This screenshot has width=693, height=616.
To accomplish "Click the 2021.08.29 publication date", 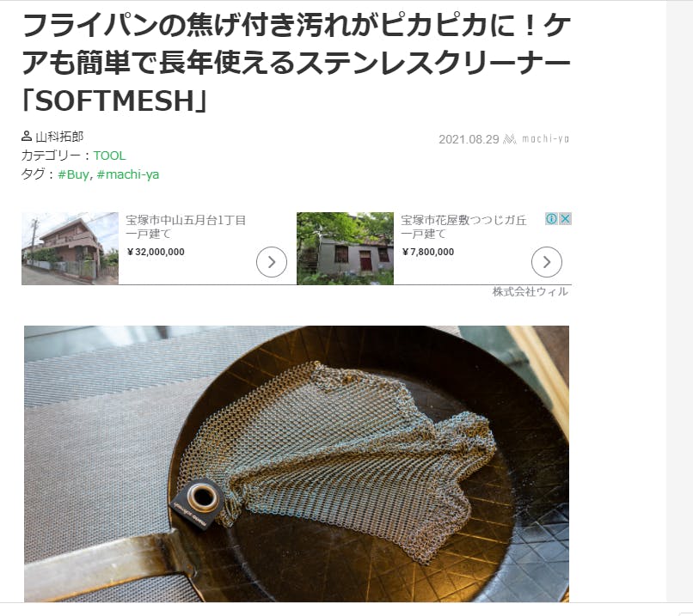I will pos(469,139).
